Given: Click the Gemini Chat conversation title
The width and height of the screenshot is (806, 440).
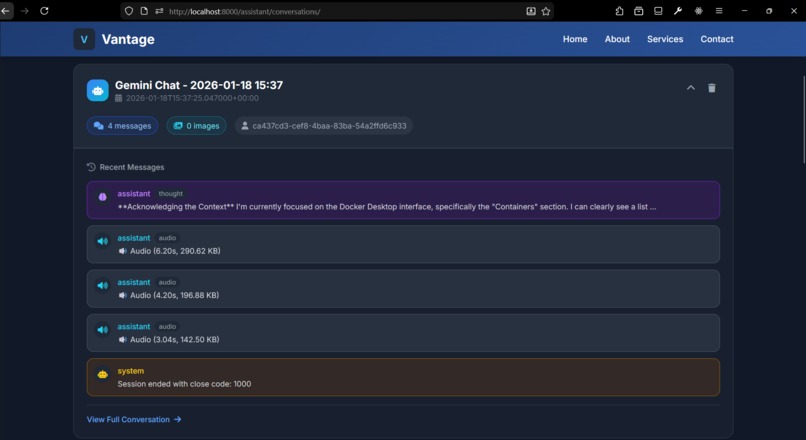Looking at the screenshot, I should 199,85.
